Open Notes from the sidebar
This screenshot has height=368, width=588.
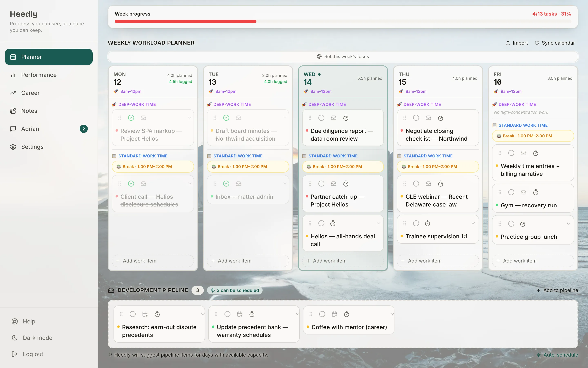(x=49, y=111)
